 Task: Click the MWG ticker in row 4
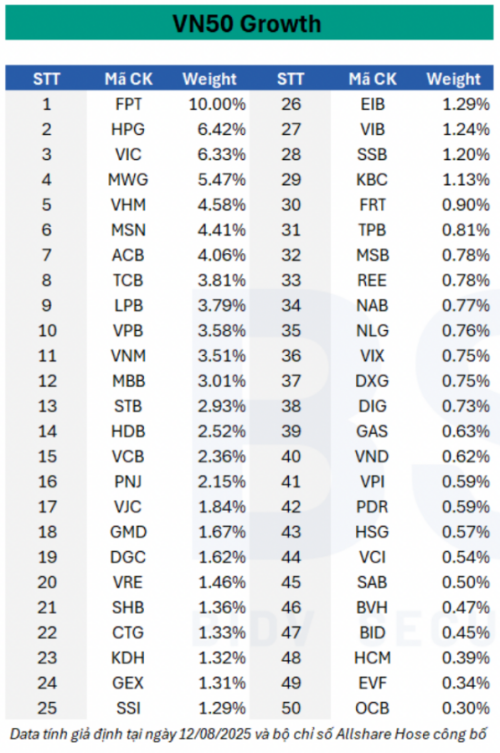[x=128, y=180]
